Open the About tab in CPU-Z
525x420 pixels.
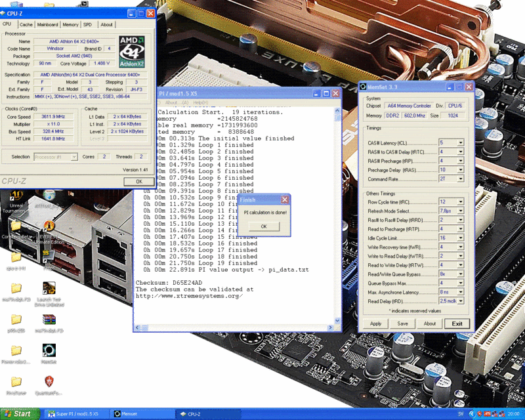click(106, 24)
